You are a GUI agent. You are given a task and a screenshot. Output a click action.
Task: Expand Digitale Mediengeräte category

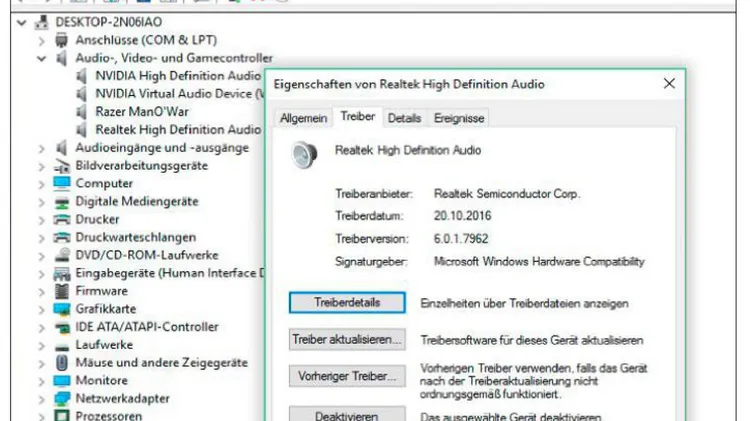pos(42,202)
